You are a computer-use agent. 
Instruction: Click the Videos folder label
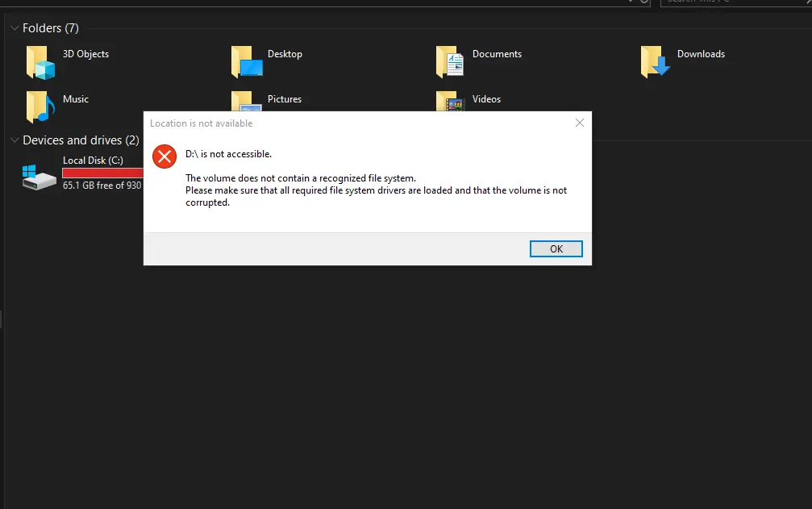(487, 99)
